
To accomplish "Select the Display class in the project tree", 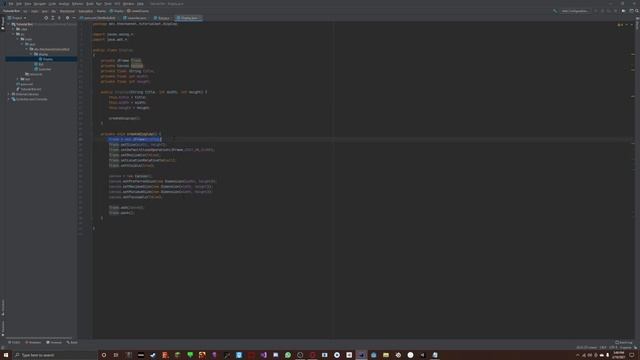I will pyautogui.click(x=46, y=59).
